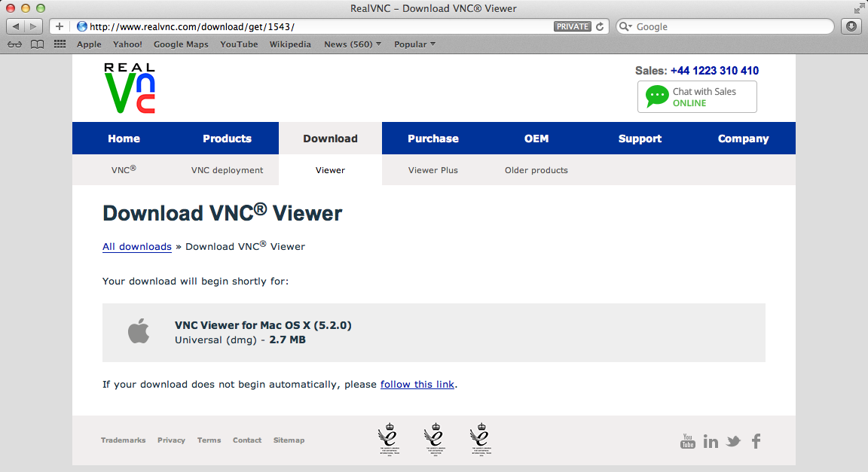The height and width of the screenshot is (472, 868).
Task: Go back with the back arrow button
Action: pyautogui.click(x=16, y=26)
